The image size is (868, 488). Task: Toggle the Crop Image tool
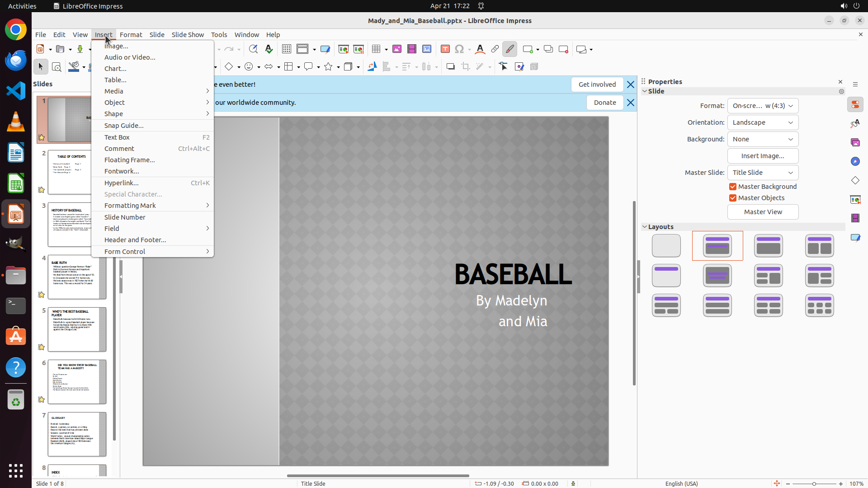click(465, 67)
